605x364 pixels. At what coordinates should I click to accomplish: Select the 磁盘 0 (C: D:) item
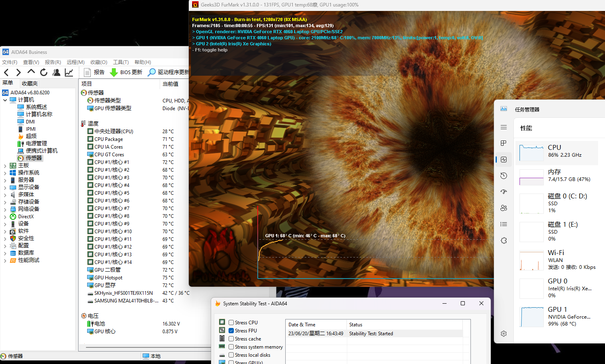[x=557, y=204]
